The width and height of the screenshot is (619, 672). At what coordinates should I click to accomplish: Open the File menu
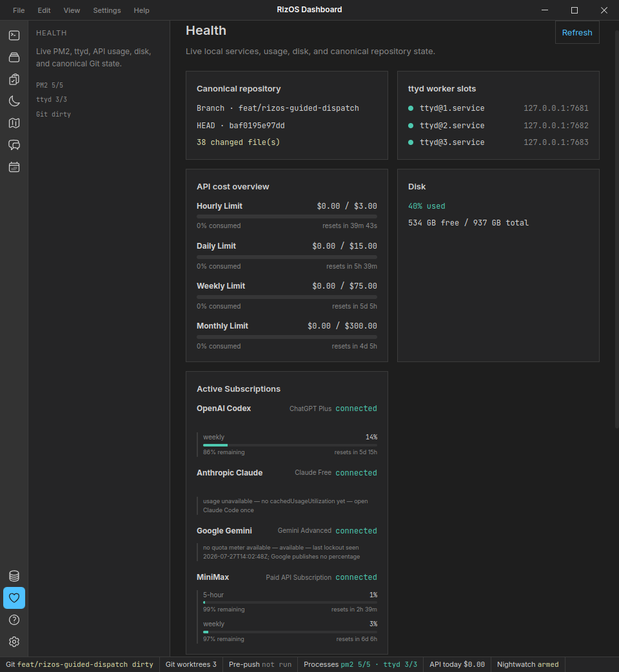(x=19, y=10)
